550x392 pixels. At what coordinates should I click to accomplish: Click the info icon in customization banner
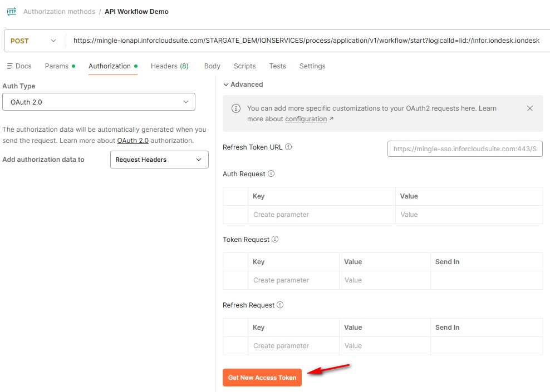pos(236,108)
